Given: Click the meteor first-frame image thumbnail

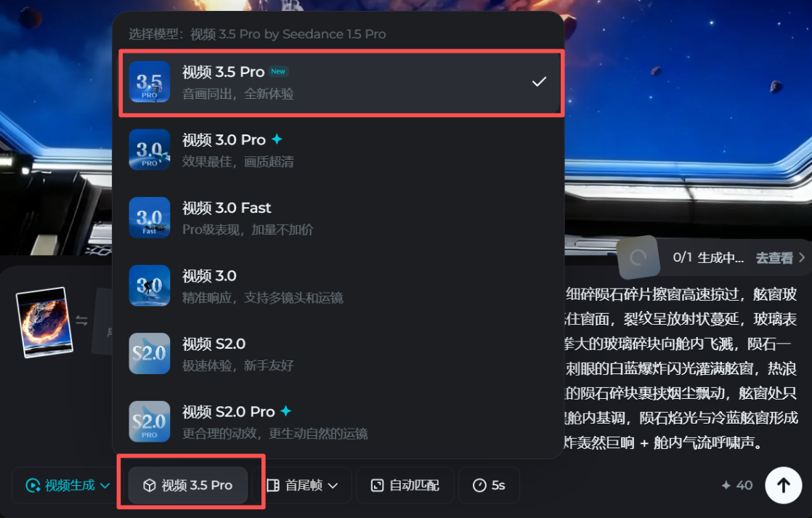Looking at the screenshot, I should pos(44,322).
